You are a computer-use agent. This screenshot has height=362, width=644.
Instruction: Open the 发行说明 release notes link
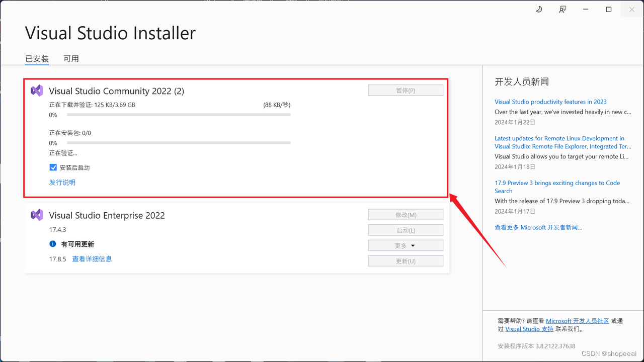(x=62, y=183)
